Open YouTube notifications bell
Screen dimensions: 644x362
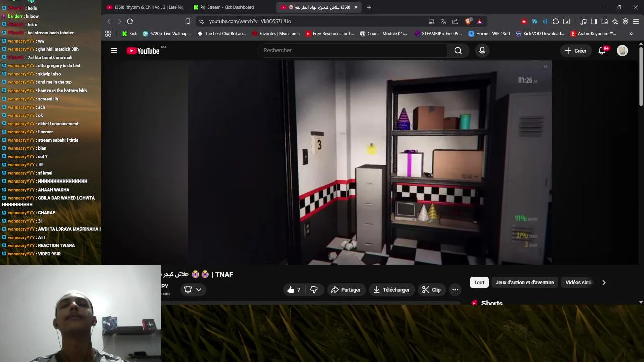point(602,51)
